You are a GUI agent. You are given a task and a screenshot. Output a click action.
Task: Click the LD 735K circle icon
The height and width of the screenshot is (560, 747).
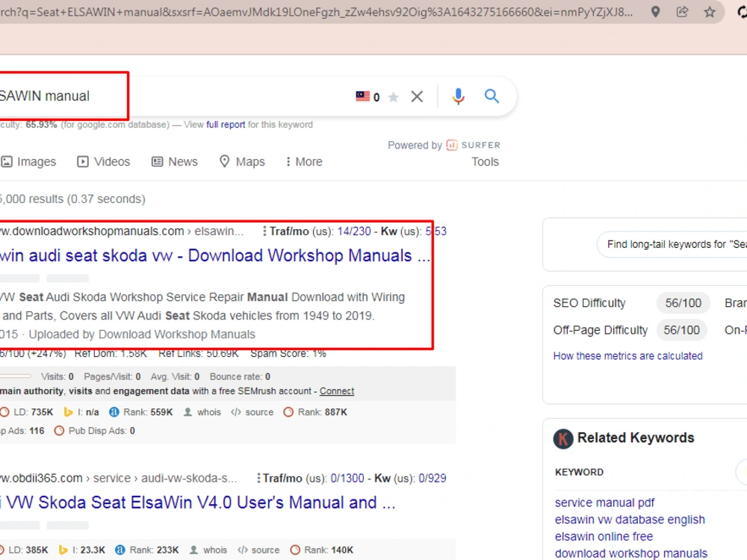coord(4,412)
